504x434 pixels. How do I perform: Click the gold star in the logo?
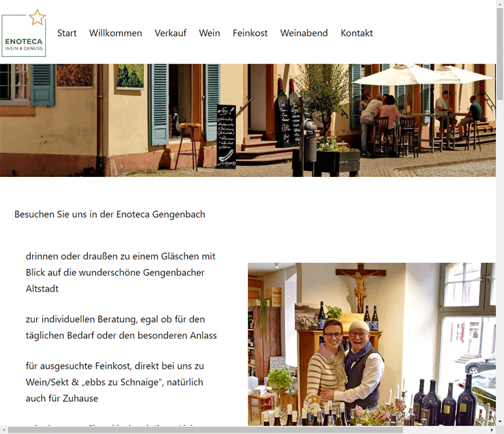tap(37, 18)
